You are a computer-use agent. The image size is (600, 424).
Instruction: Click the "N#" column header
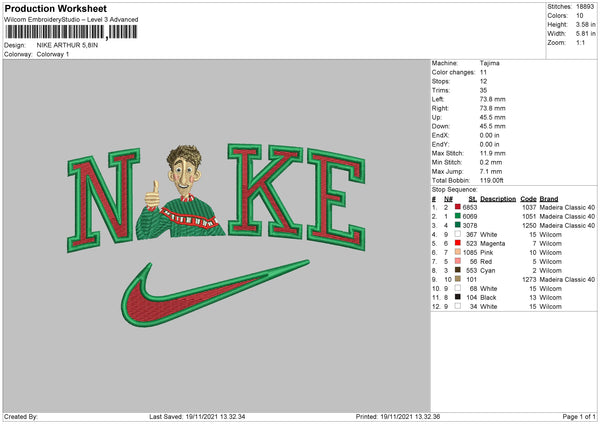coord(448,199)
